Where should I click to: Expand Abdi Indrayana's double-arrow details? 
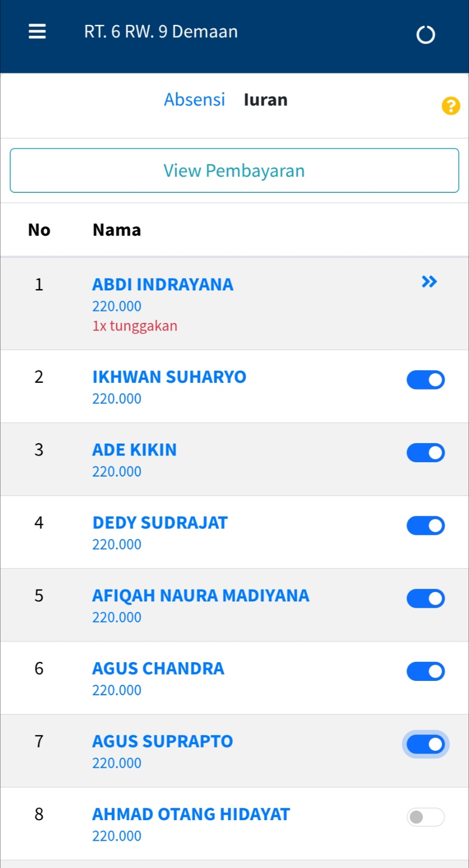(x=429, y=282)
